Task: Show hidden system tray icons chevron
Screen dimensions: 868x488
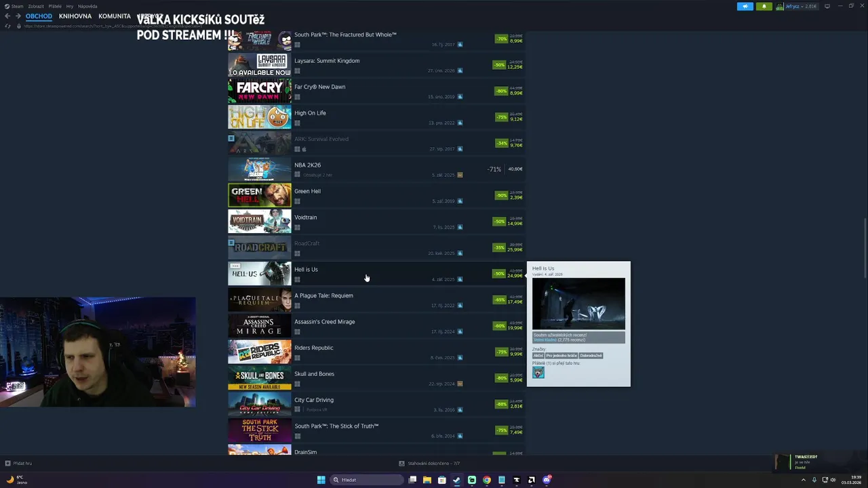Action: (803, 480)
